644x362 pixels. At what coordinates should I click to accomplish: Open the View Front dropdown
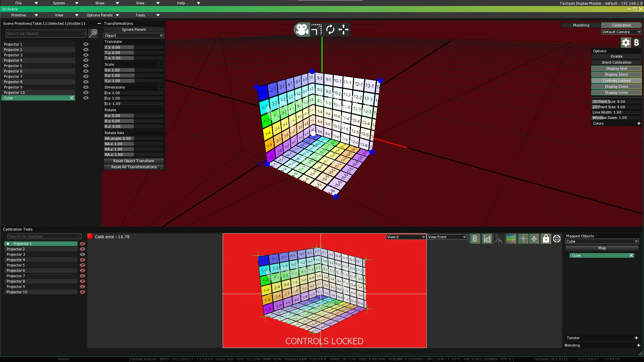[447, 237]
